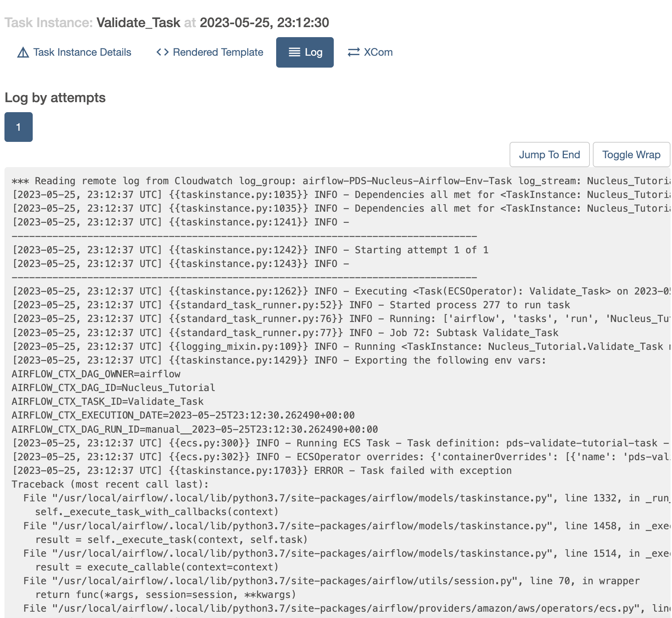
Task: Click the Toggle Wrap button
Action: (x=631, y=154)
